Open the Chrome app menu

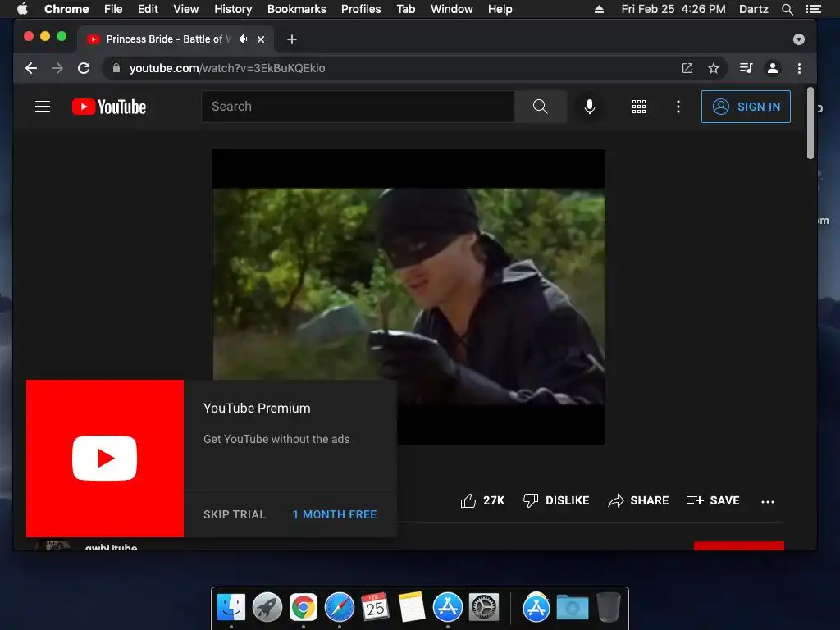[x=66, y=9]
